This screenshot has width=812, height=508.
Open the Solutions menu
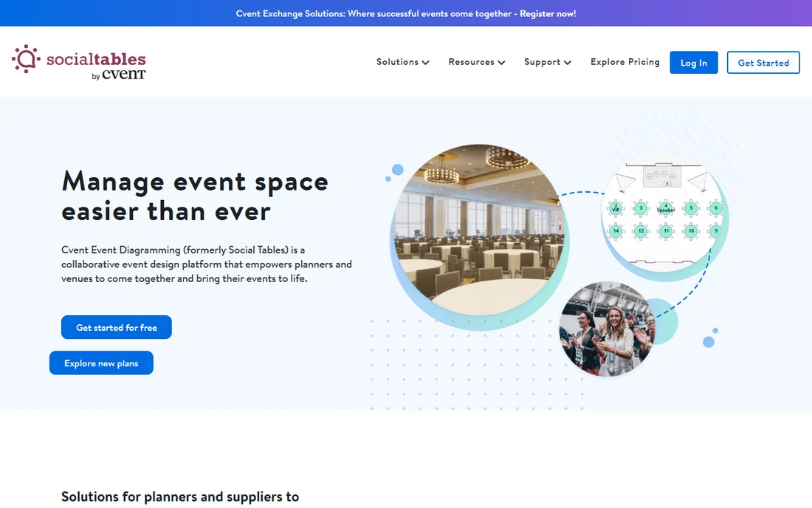pos(402,62)
